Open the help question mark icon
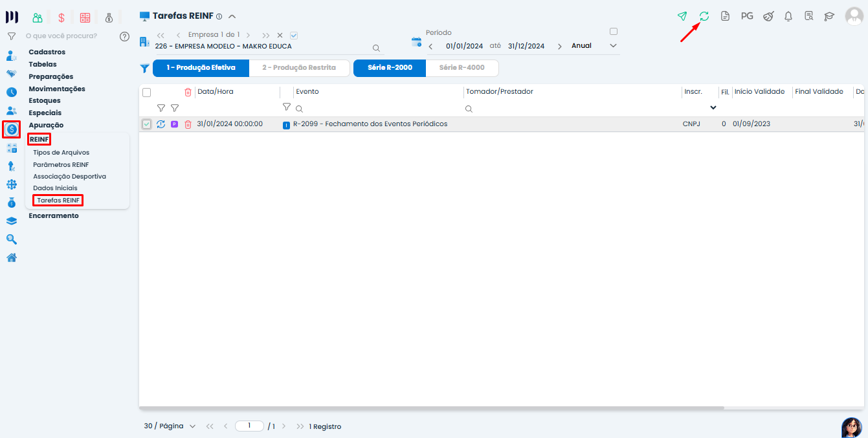Viewport: 868px width, 438px height. pos(125,36)
